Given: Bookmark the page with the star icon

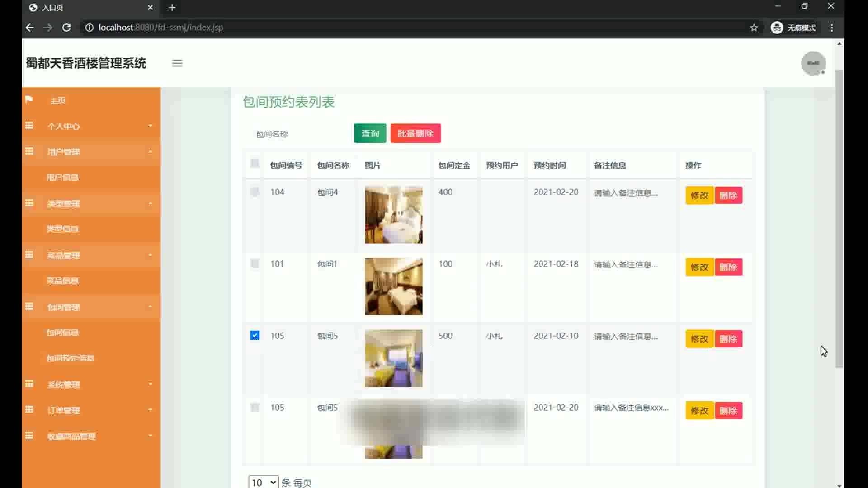Looking at the screenshot, I should click(x=754, y=28).
